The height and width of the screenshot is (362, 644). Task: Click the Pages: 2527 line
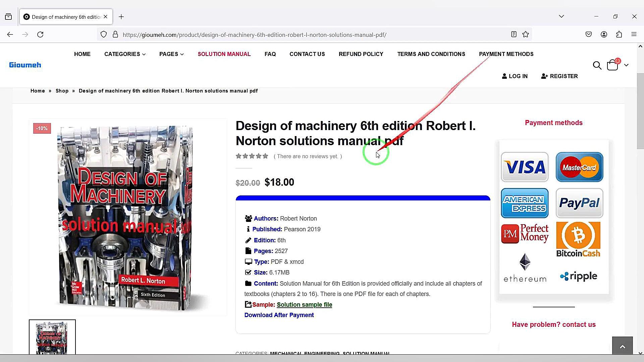pyautogui.click(x=266, y=251)
